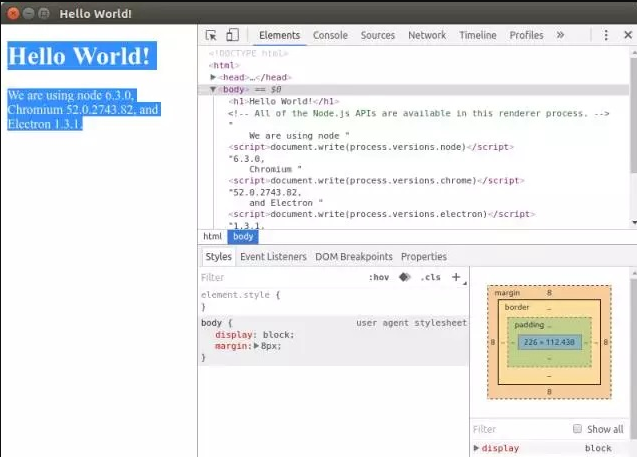Add a new style rule
Viewport: 637px width, 457px height.
tap(456, 277)
